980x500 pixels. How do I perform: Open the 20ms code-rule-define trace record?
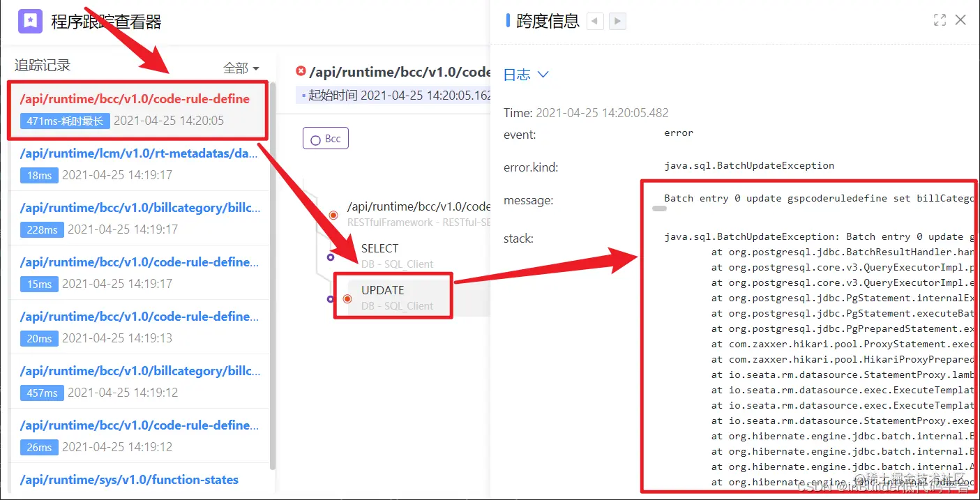click(139, 327)
